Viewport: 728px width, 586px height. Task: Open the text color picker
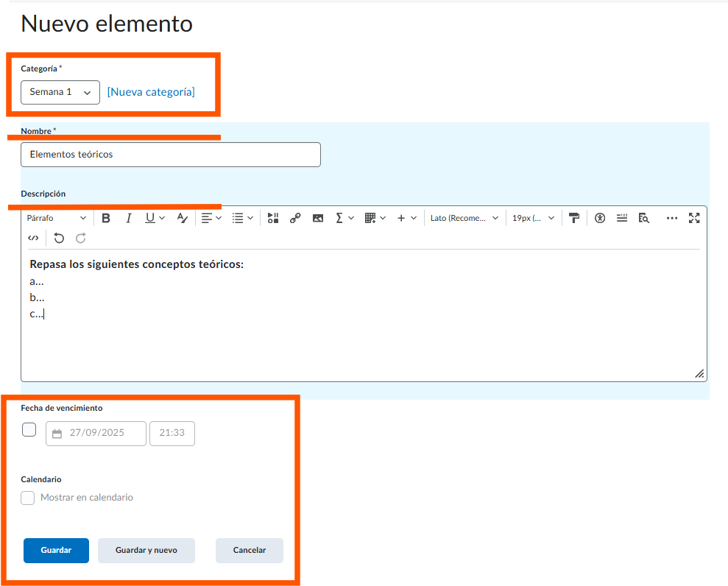point(183,218)
